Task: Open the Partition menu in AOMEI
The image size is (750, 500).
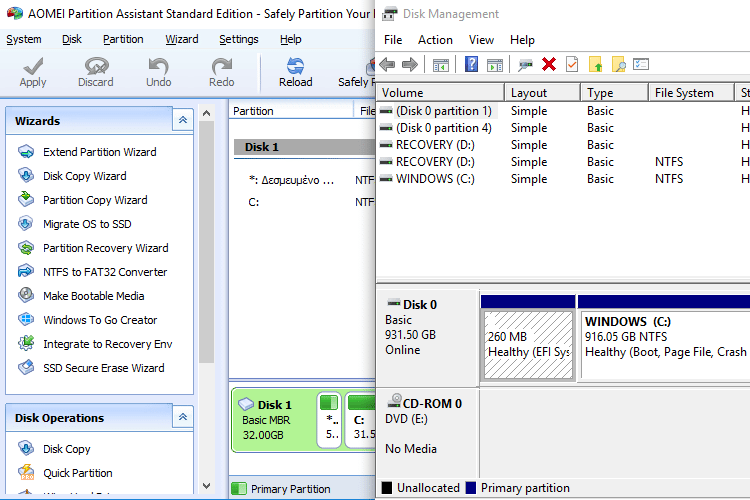Action: 123,39
